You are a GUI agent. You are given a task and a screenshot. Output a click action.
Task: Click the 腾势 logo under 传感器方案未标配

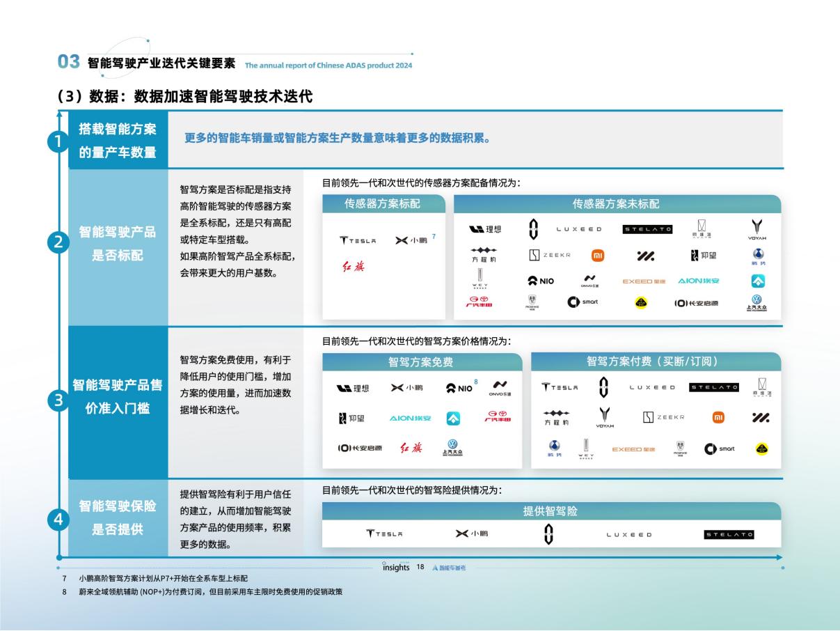click(x=758, y=258)
